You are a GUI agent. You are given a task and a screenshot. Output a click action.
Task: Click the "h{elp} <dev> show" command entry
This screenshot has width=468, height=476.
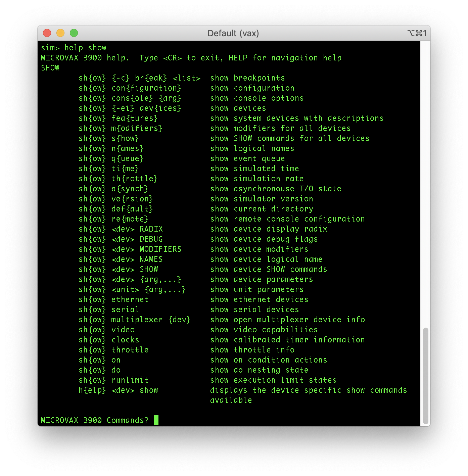click(x=118, y=390)
